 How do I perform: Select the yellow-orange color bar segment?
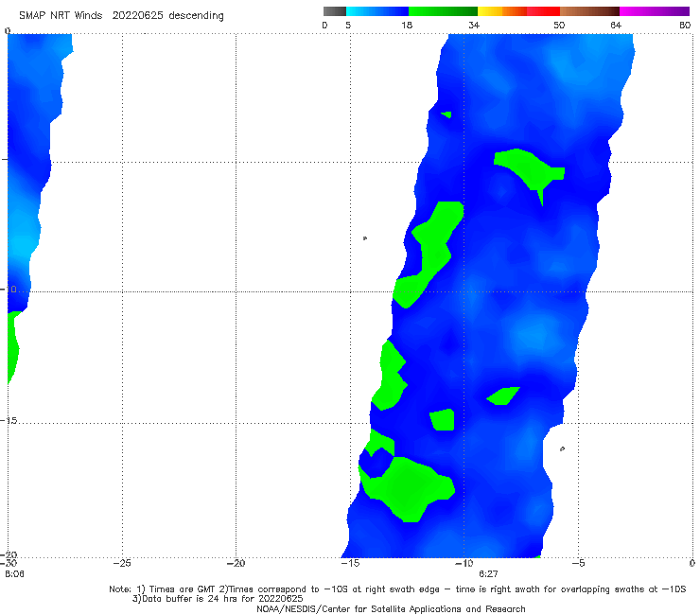[x=501, y=11]
